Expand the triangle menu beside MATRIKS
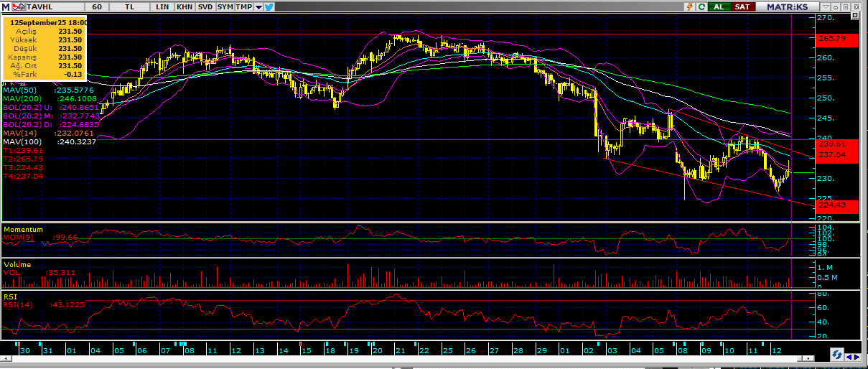Image resolution: width=868 pixels, height=369 pixels. pos(827,6)
